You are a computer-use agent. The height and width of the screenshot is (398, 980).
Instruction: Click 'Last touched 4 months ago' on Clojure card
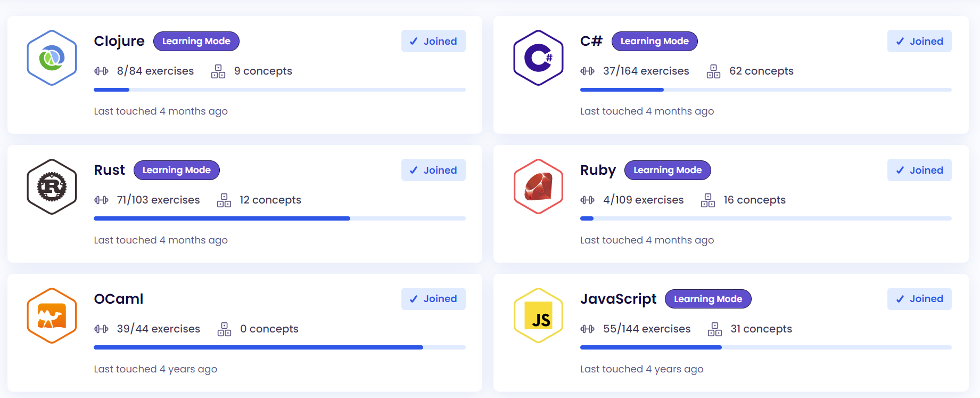[x=161, y=111]
